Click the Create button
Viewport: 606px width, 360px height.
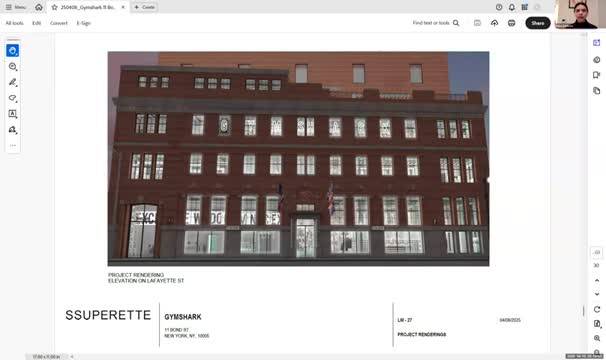pos(145,7)
